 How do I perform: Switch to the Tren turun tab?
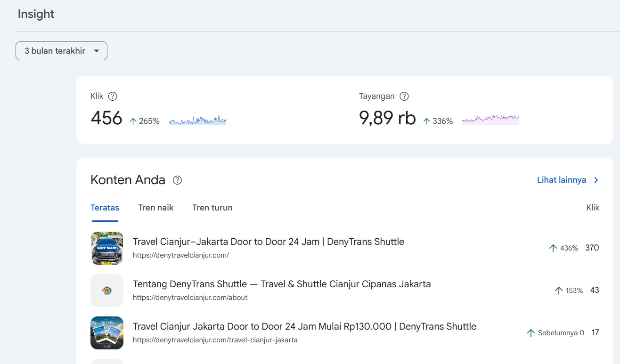pos(212,208)
